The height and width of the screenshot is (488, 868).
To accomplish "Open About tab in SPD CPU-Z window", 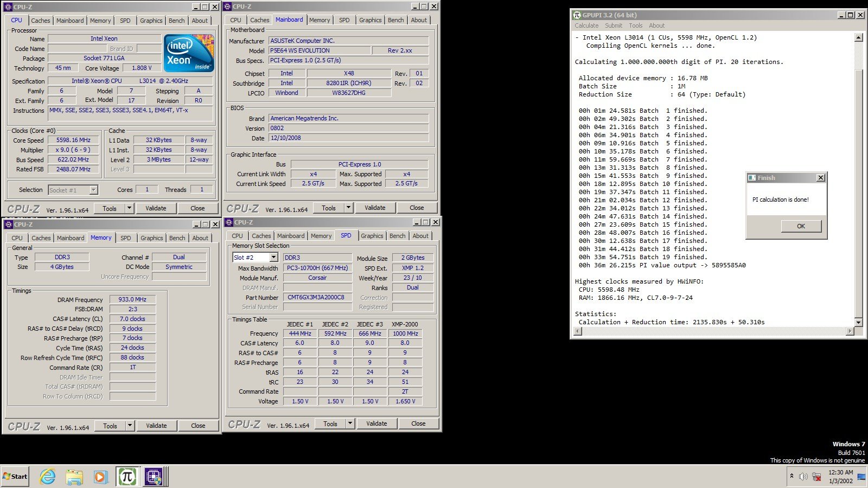I will tap(420, 236).
